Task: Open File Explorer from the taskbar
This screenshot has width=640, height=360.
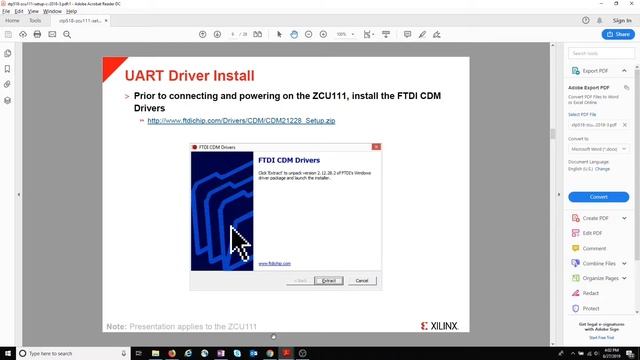Action: [156, 353]
